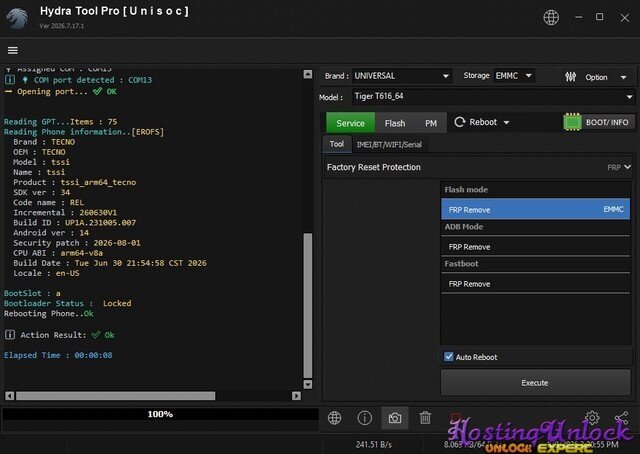
Task: Click the 'Action Result: Ok' line
Action: [x=60, y=335]
